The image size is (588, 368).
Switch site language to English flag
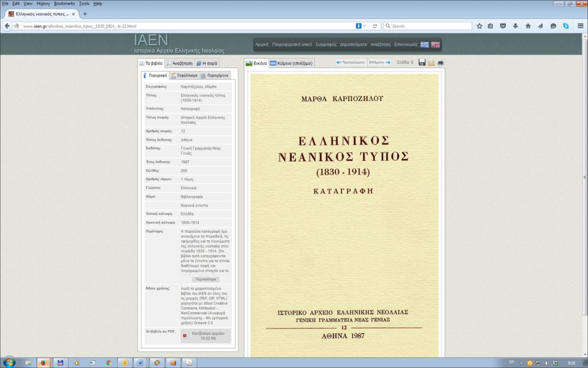pos(435,44)
